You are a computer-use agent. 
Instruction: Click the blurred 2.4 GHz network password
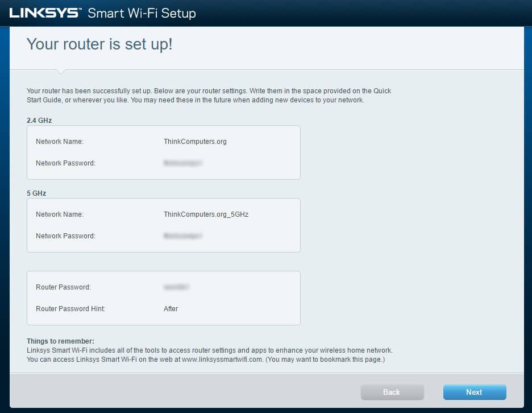tap(182, 163)
